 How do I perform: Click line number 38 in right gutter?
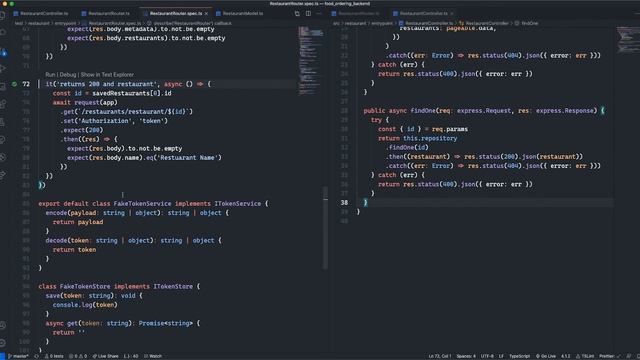tap(344, 202)
